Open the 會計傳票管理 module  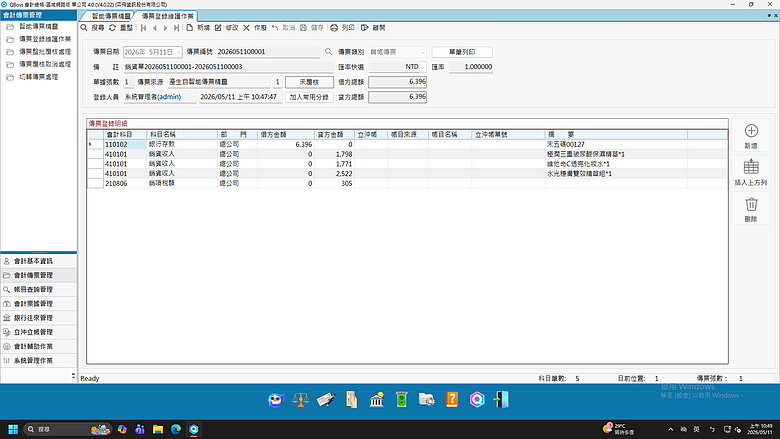pos(39,275)
